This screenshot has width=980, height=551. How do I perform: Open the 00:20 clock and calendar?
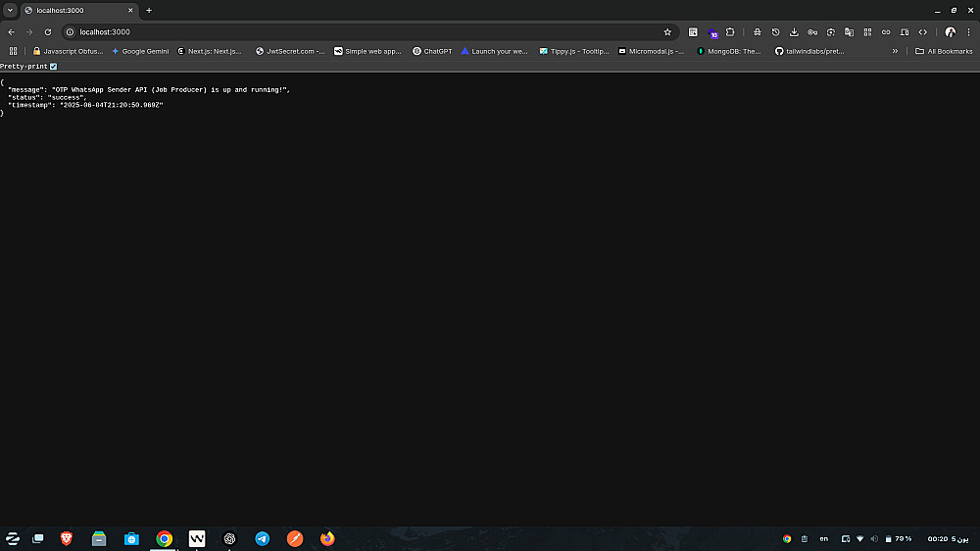pos(948,538)
